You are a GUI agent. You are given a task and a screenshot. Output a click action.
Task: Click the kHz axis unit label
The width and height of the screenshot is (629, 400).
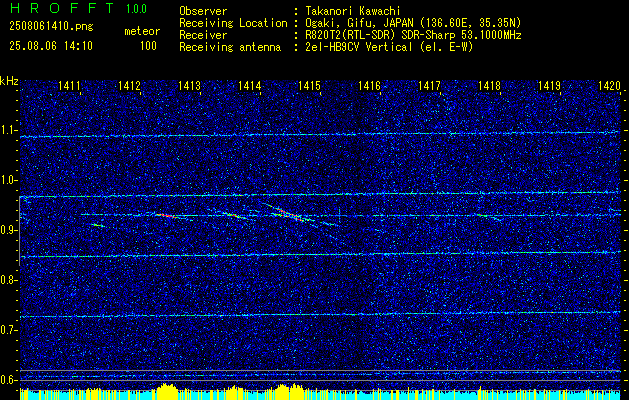[x=9, y=81]
